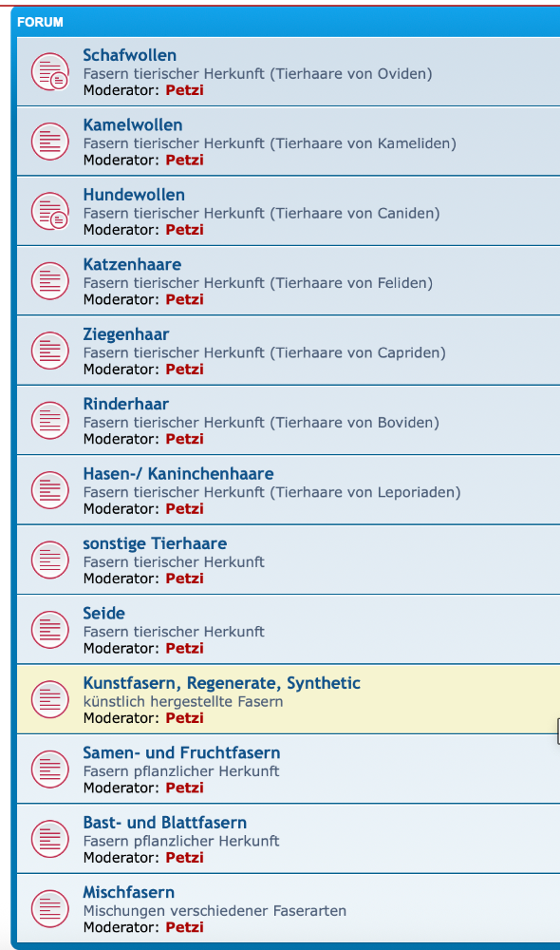
Task: Click the Kunstfasern forum icon
Action: [49, 699]
